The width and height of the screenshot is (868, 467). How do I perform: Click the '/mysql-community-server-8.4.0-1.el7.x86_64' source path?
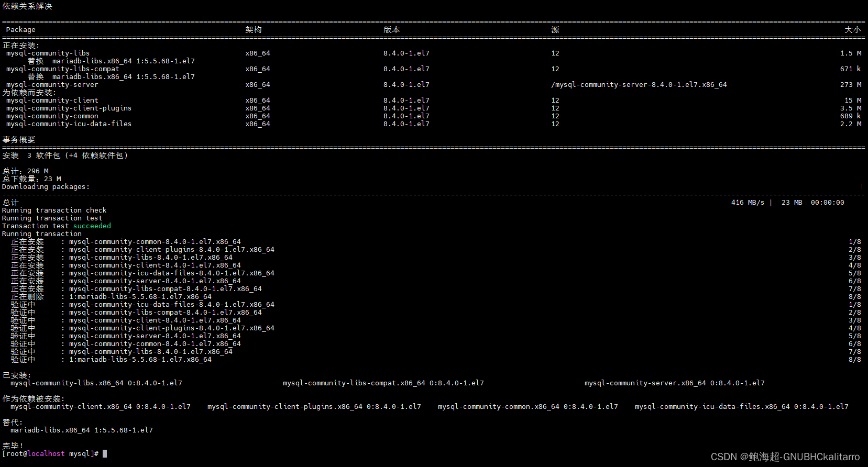pos(639,85)
